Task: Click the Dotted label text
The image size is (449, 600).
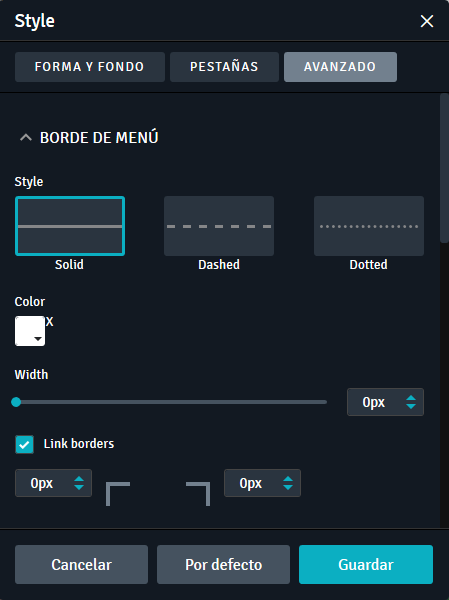Action: [x=369, y=264]
